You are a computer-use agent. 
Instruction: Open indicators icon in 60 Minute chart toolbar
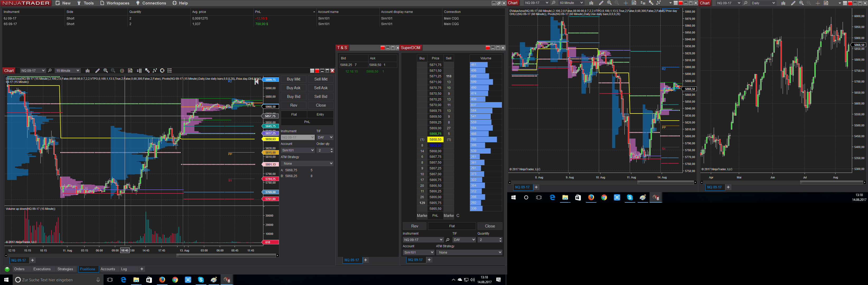coord(659,3)
